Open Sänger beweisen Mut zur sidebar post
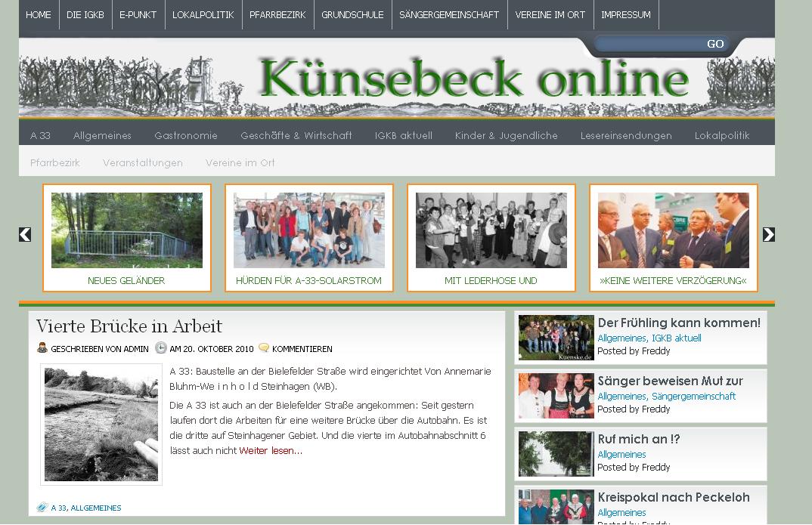Image resolution: width=812 pixels, height=525 pixels. pos(670,381)
